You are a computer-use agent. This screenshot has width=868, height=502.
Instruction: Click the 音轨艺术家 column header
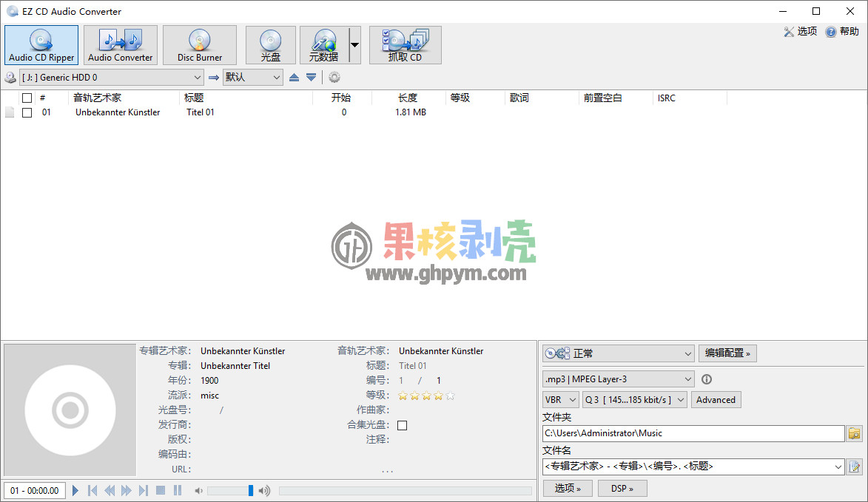(98, 98)
